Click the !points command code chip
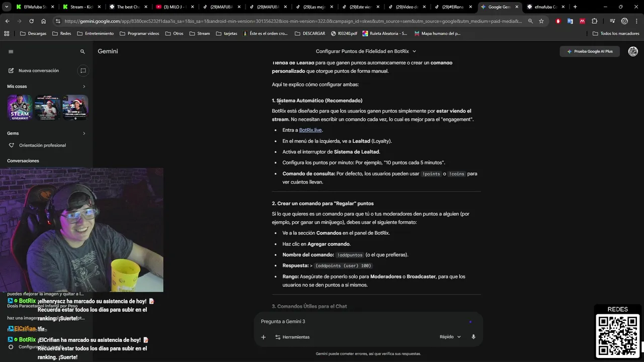This screenshot has width=644, height=362. (431, 174)
